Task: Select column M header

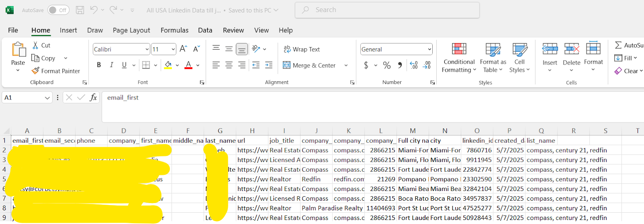Action: pos(413,131)
